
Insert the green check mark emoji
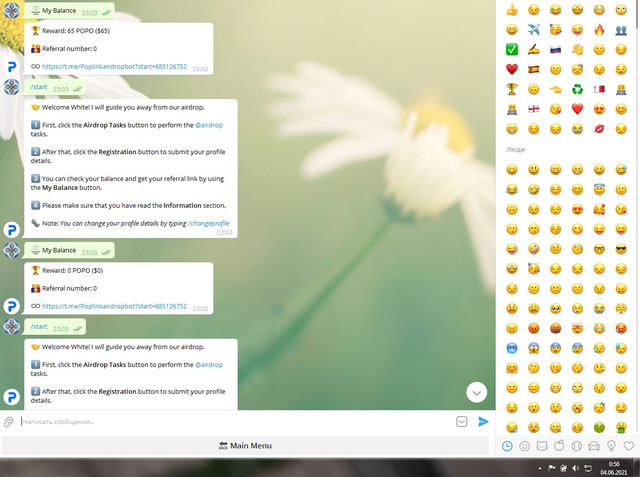[x=512, y=49]
